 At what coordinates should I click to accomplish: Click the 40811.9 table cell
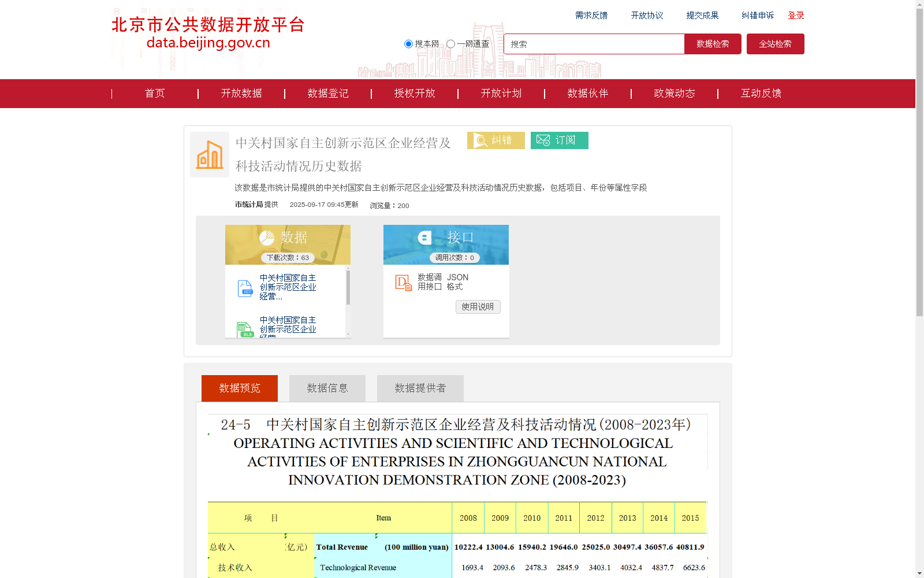coord(690,547)
